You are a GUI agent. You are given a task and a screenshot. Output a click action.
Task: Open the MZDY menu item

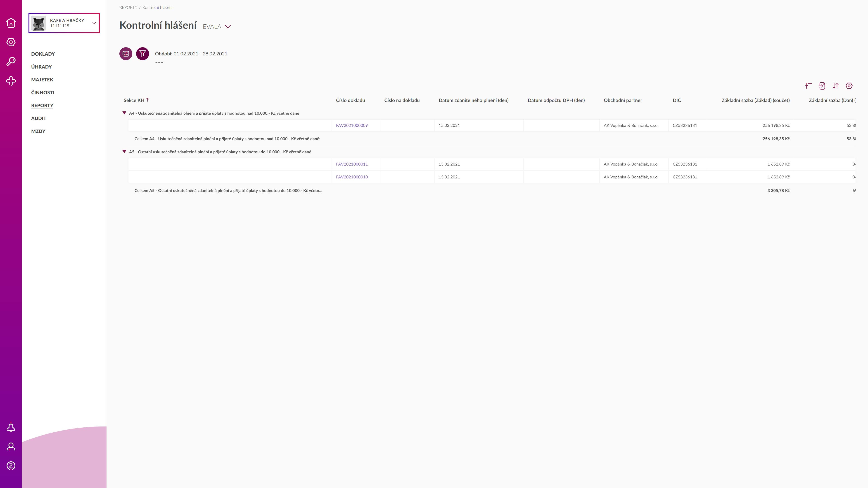coord(38,131)
